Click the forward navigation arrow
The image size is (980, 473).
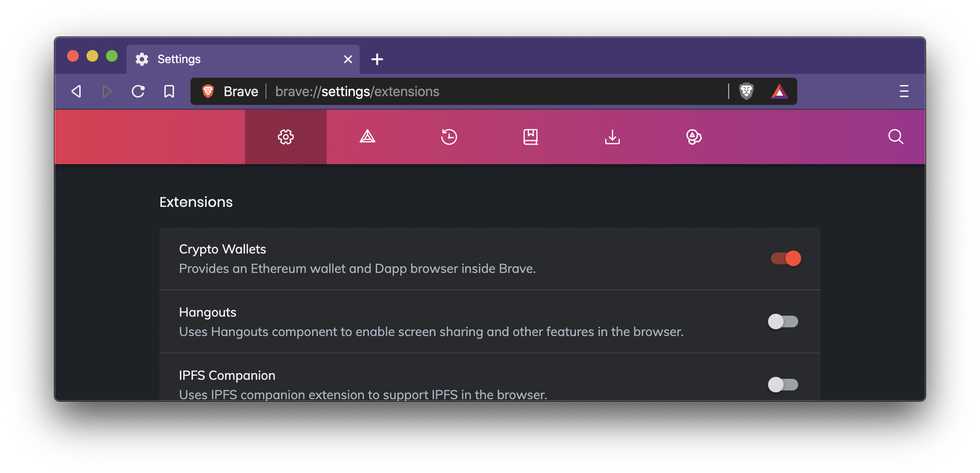107,91
